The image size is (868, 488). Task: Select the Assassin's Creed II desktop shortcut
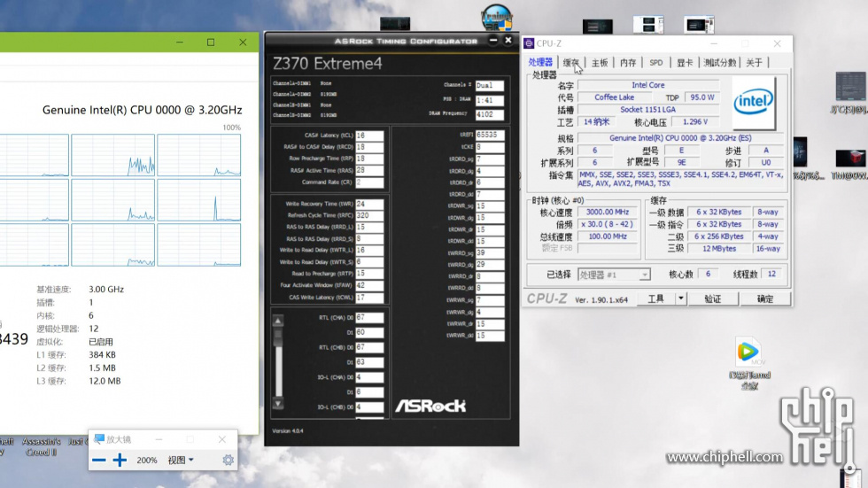click(x=42, y=446)
